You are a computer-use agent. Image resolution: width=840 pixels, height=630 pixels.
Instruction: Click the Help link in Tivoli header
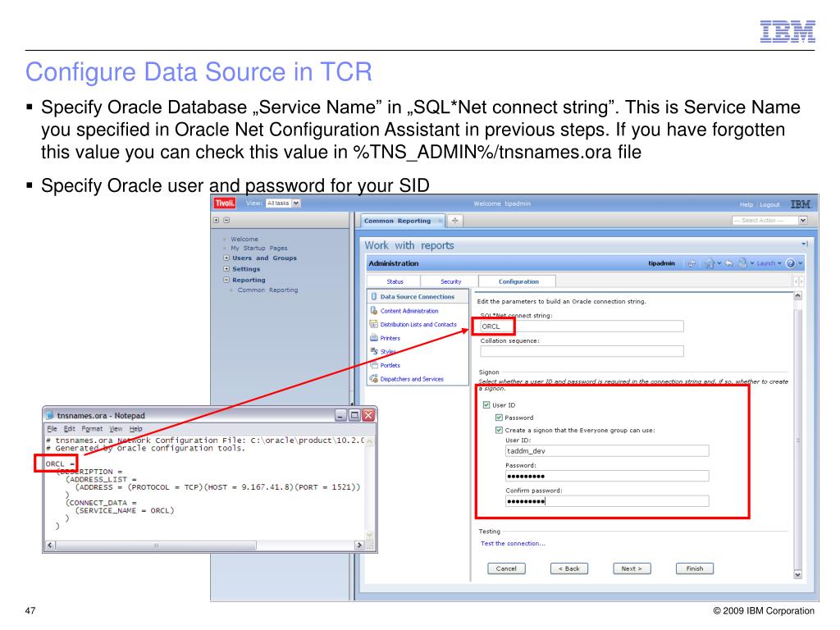point(746,204)
